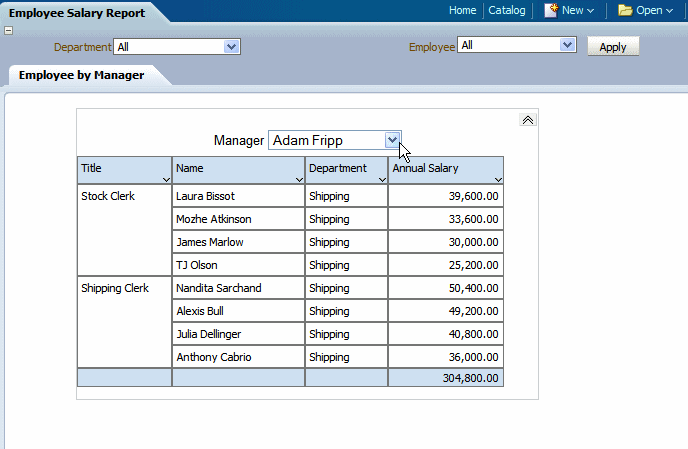Open the Catalog link
The height and width of the screenshot is (449, 688).
pyautogui.click(x=507, y=10)
